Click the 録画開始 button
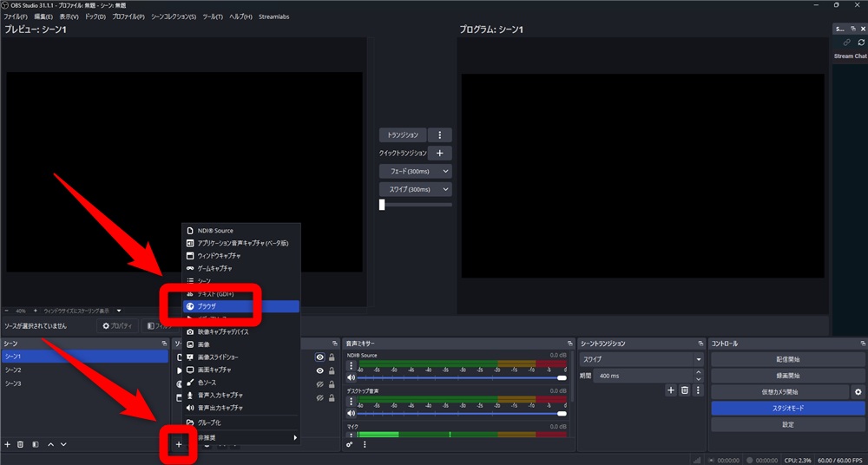 (x=787, y=376)
